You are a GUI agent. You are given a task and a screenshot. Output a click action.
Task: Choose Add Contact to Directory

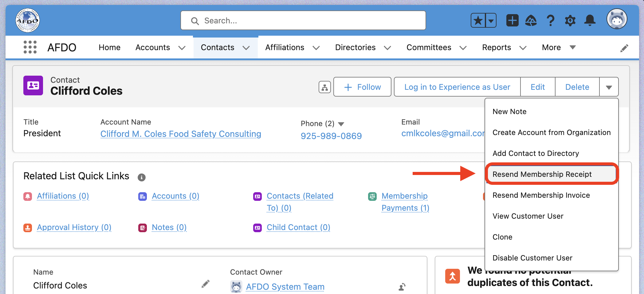click(x=552, y=153)
